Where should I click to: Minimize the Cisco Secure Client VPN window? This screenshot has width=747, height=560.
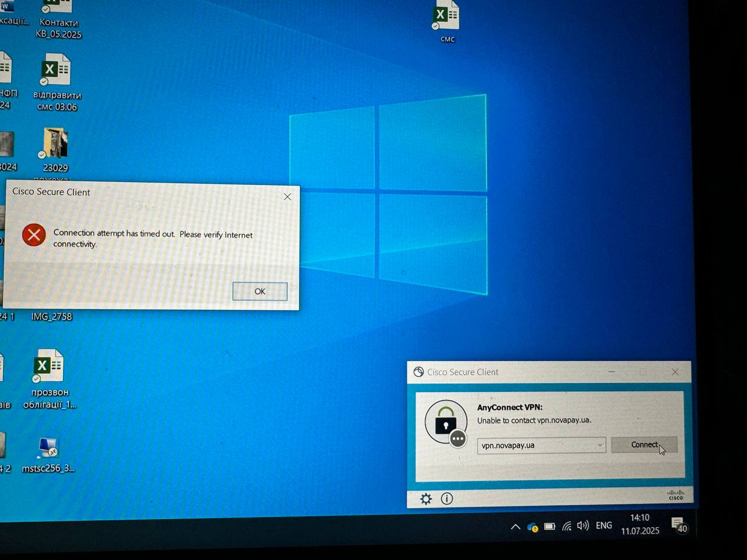(x=612, y=372)
